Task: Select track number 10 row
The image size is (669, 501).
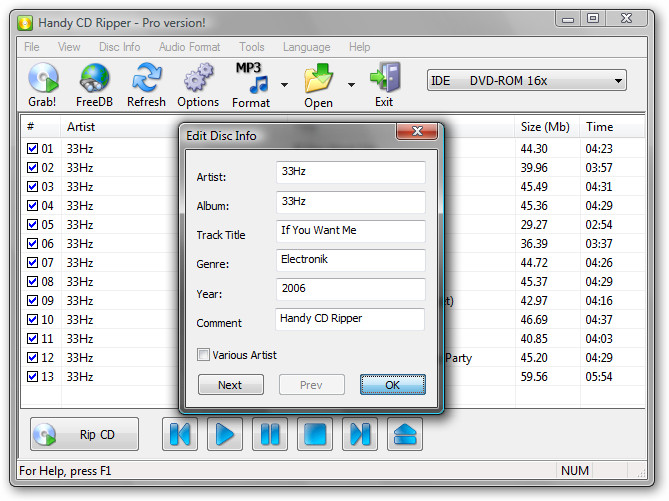Action: 47,320
